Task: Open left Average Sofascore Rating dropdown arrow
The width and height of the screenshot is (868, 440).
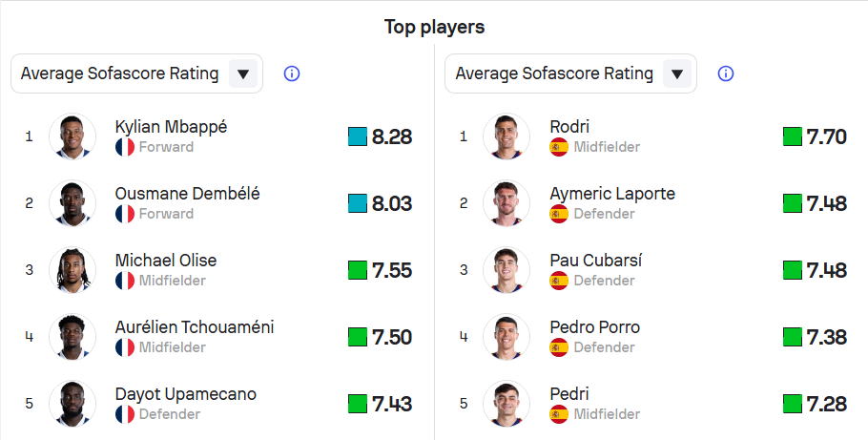Action: pos(243,73)
